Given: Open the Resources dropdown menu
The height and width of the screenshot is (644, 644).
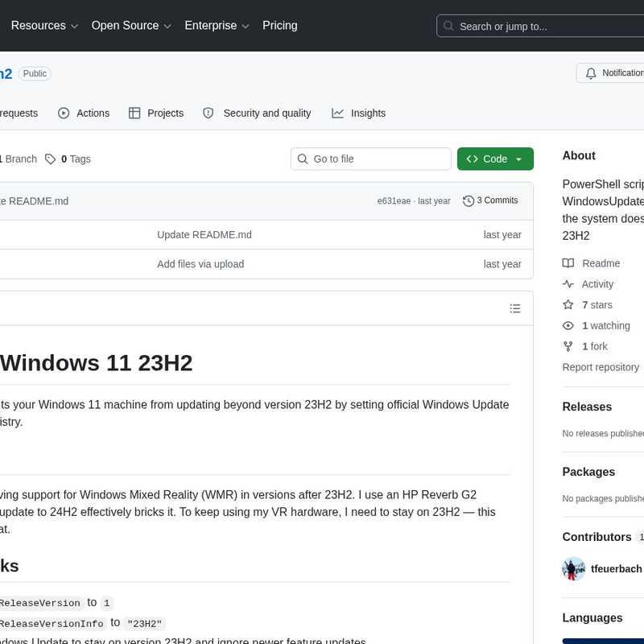Looking at the screenshot, I should coord(44,26).
